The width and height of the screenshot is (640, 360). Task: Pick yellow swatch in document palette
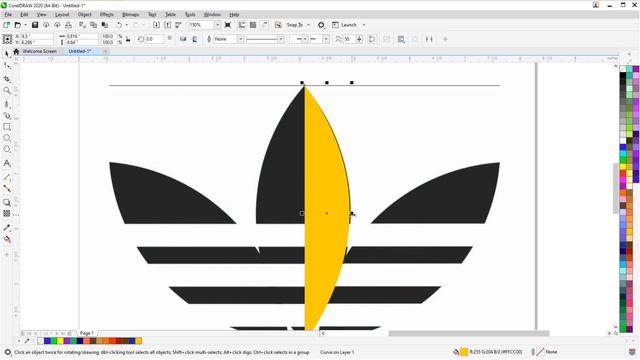[x=60, y=341]
